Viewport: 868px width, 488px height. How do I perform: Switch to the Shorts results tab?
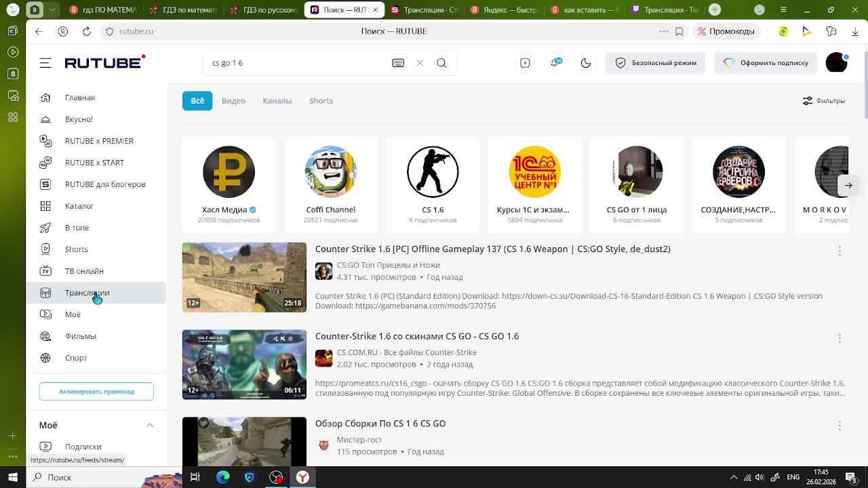[x=321, y=101]
